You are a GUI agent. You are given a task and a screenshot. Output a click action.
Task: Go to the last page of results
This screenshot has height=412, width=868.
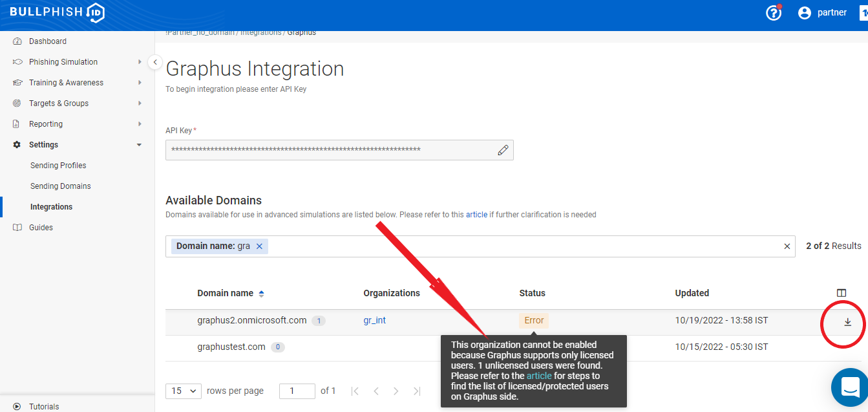pyautogui.click(x=417, y=391)
